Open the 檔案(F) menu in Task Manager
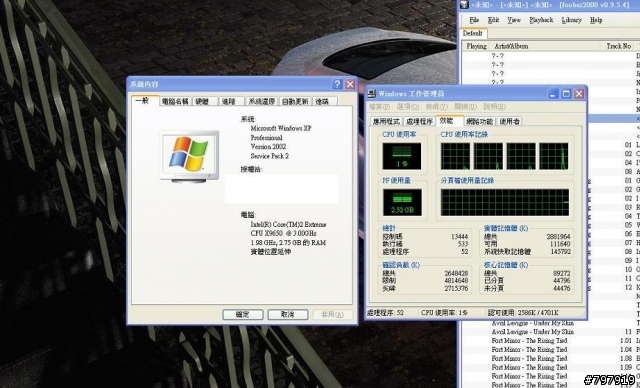The width and height of the screenshot is (640, 388). pyautogui.click(x=379, y=107)
